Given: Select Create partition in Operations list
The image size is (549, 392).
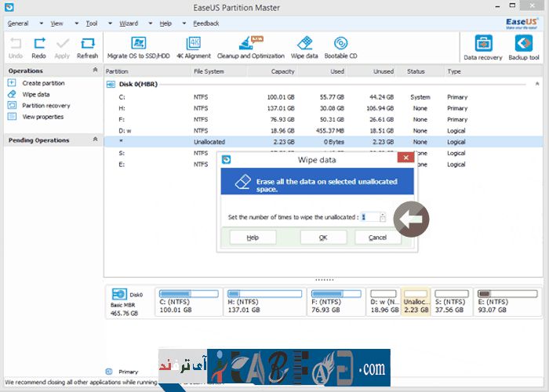Looking at the screenshot, I should [x=43, y=83].
